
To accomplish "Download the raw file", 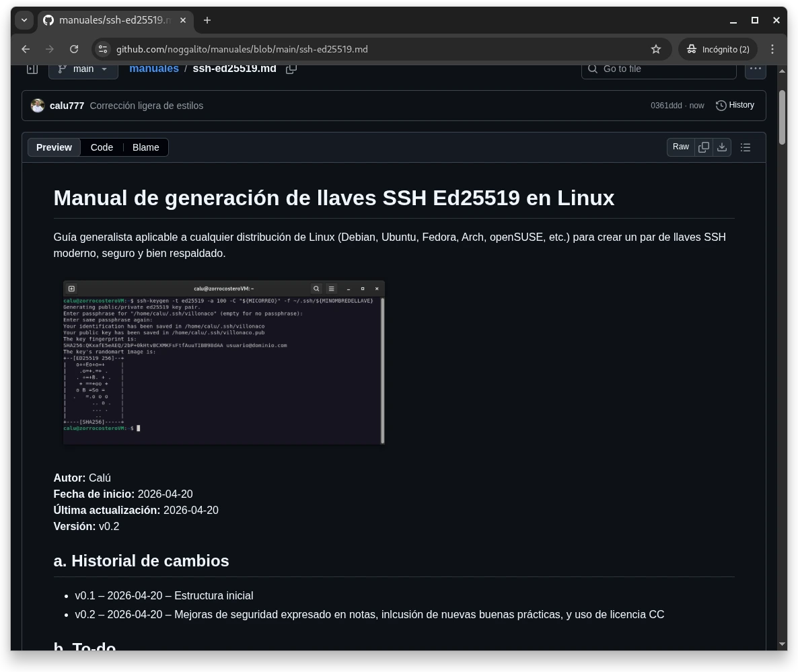I will pos(722,147).
